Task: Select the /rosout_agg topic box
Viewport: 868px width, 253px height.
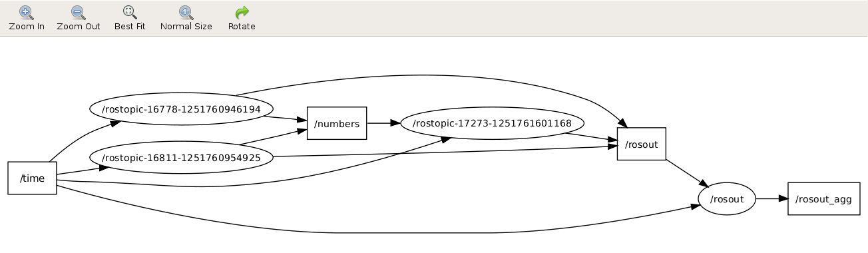Action: click(x=824, y=198)
